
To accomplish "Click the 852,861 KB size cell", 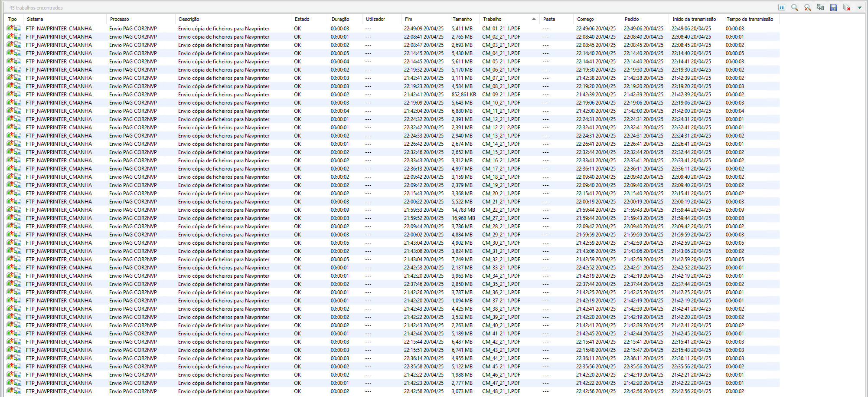I will coord(463,95).
